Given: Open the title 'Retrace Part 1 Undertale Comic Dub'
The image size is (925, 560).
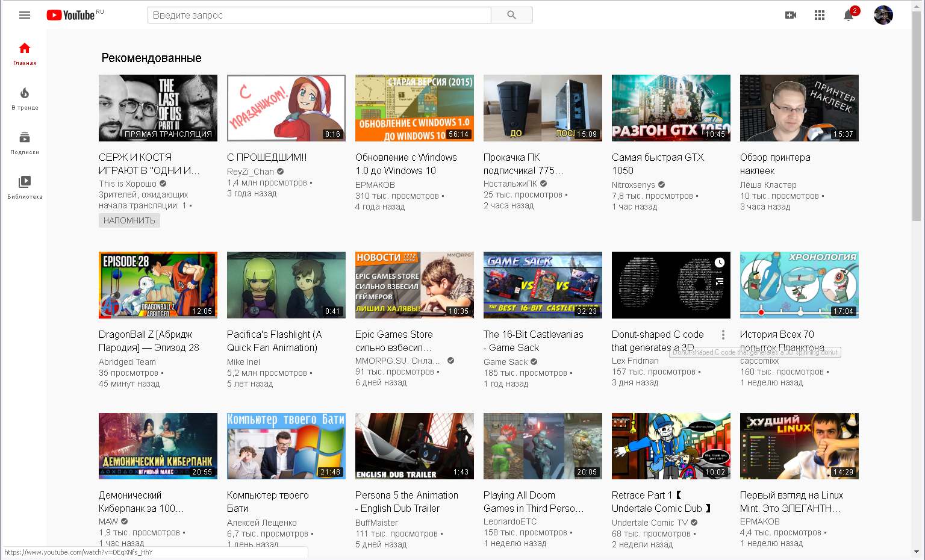Looking at the screenshot, I should pyautogui.click(x=661, y=502).
